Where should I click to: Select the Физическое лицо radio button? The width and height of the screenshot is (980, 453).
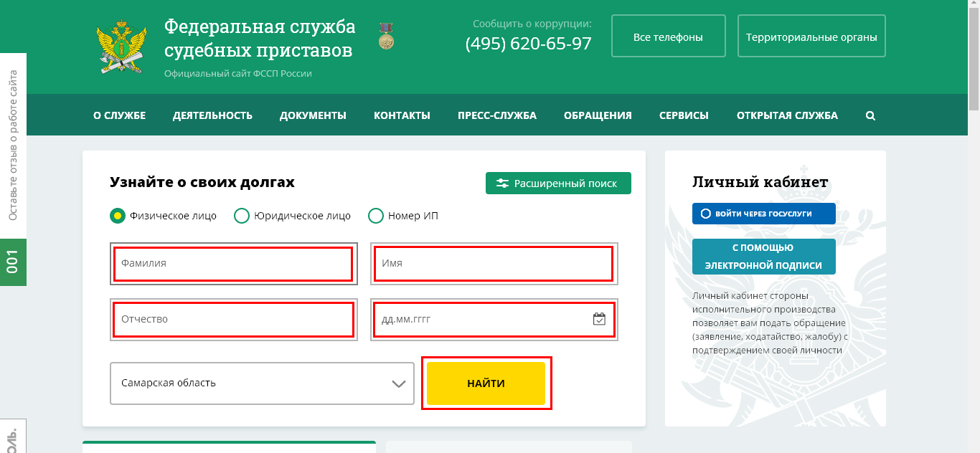pos(118,216)
